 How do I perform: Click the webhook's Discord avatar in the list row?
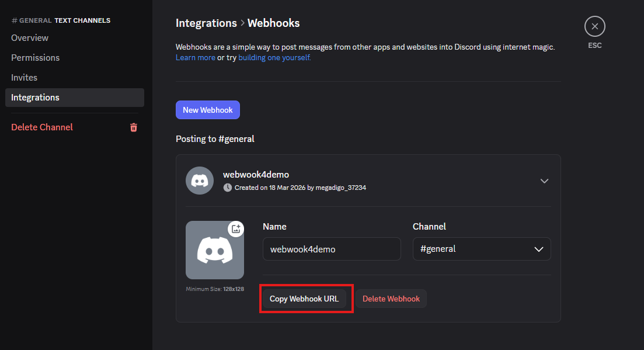tap(199, 181)
